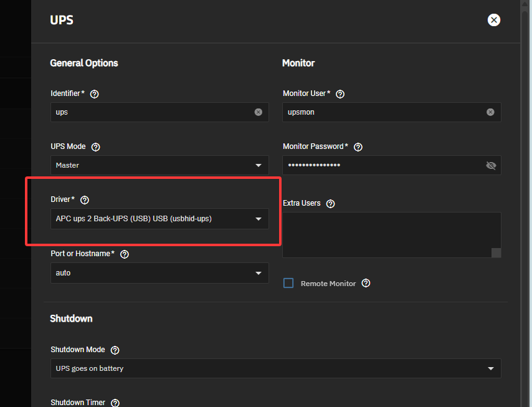Screen dimensions: 532x407
Task: Click help icon beside Port or Hostname
Action: tap(125, 254)
